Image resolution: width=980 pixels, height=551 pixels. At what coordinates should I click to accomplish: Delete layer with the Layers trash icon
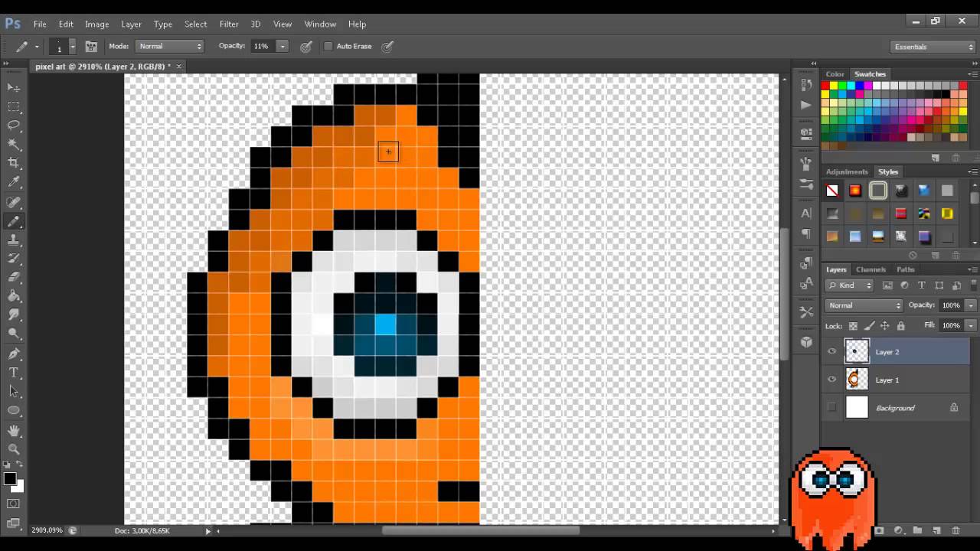pos(955,530)
